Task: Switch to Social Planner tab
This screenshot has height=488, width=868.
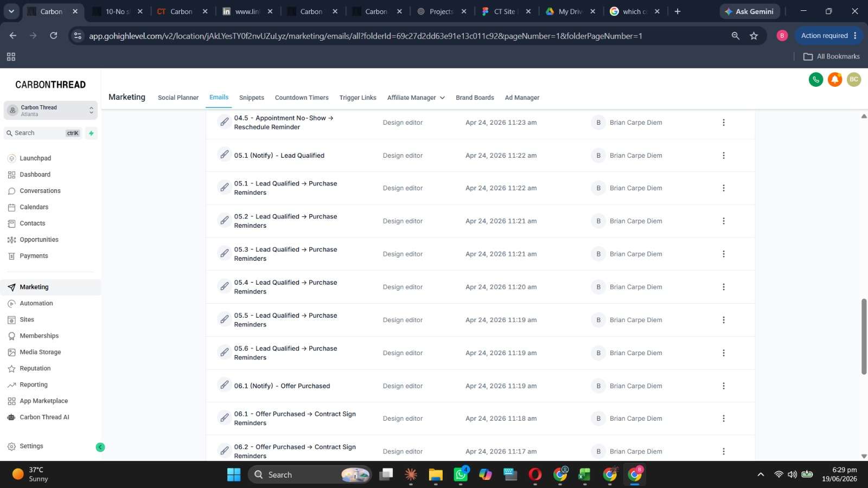Action: [178, 98]
